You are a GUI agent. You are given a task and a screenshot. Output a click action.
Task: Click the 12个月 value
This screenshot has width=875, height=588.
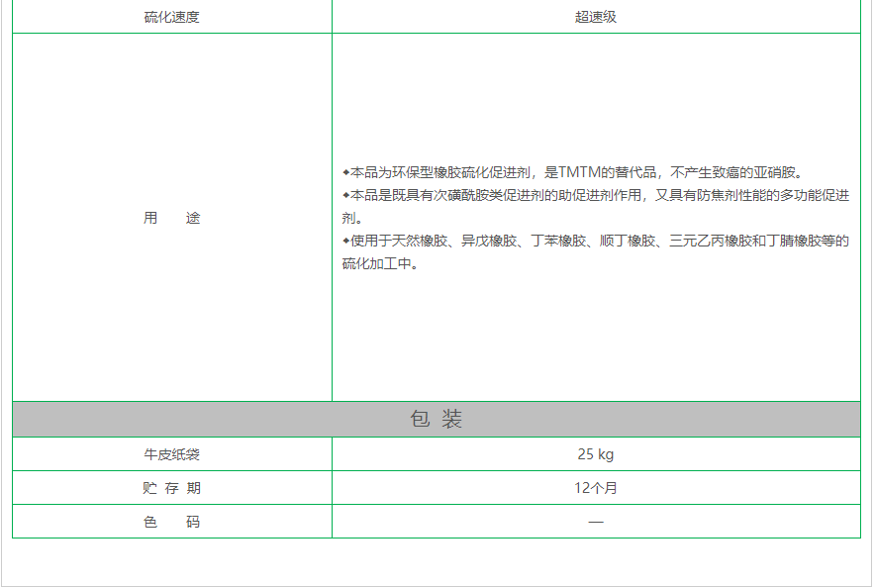pos(596,488)
